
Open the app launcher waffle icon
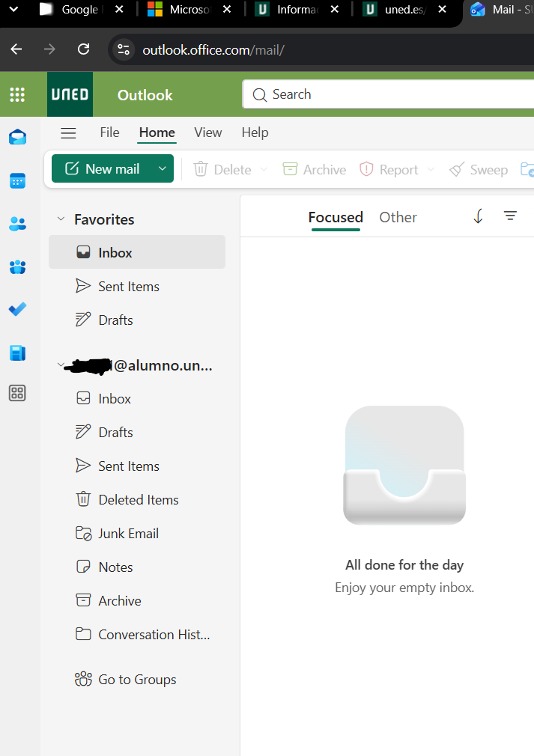[x=17, y=94]
